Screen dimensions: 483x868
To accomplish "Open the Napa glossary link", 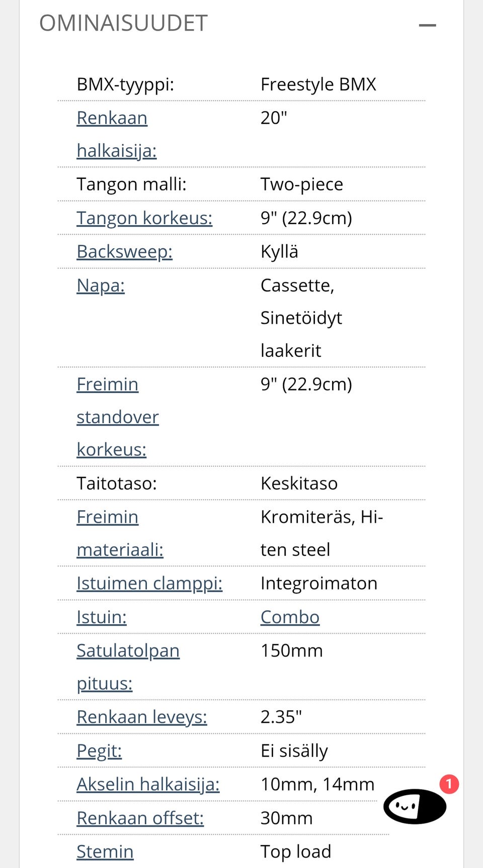I will point(101,285).
